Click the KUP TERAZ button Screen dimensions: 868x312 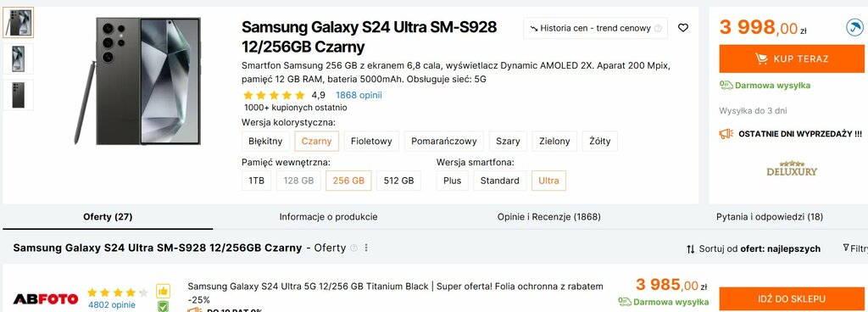(x=792, y=58)
